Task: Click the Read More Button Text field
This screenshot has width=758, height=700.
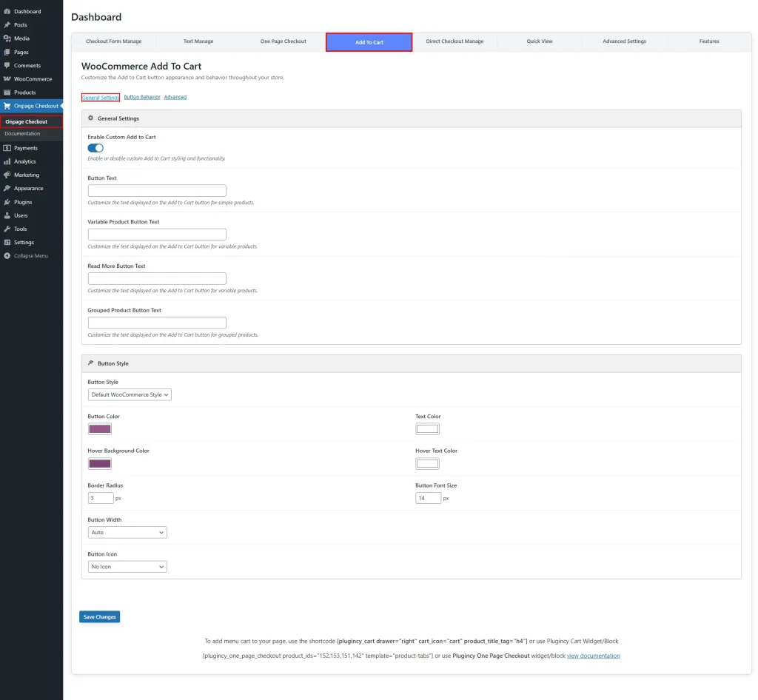Action: point(157,278)
